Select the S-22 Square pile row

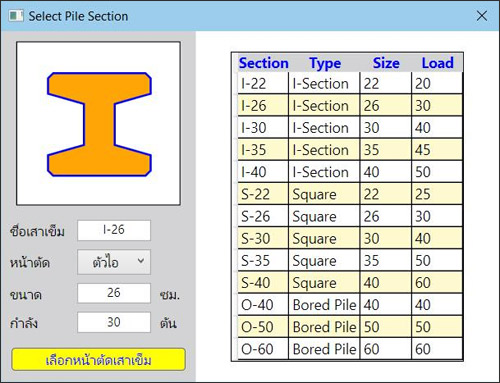coord(350,194)
